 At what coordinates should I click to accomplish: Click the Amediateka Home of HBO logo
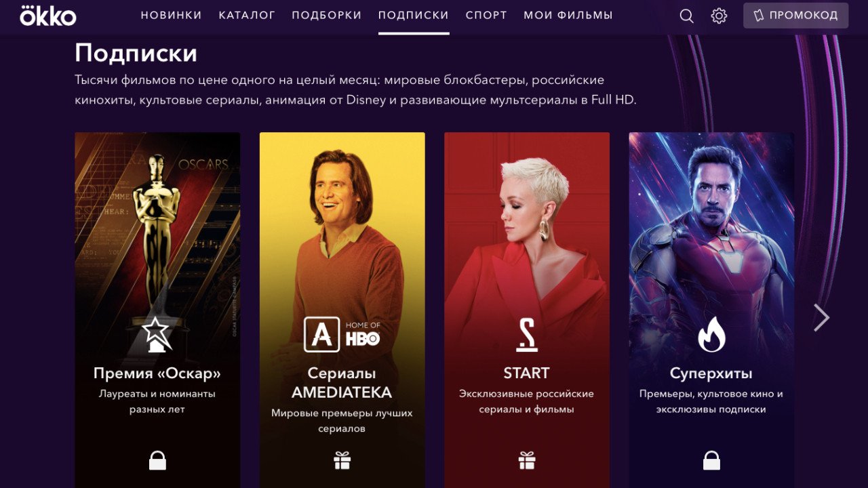point(342,334)
